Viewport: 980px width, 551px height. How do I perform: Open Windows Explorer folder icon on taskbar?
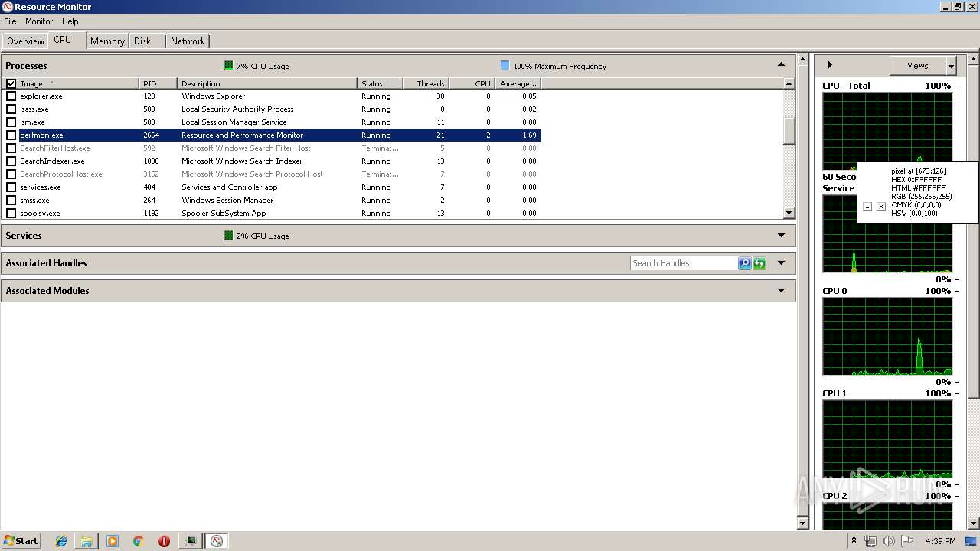point(87,541)
